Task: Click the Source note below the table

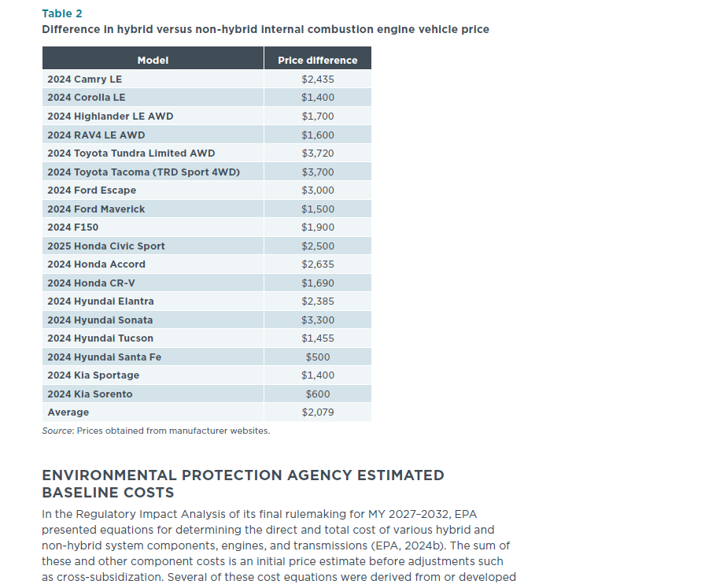Action: [x=156, y=431]
